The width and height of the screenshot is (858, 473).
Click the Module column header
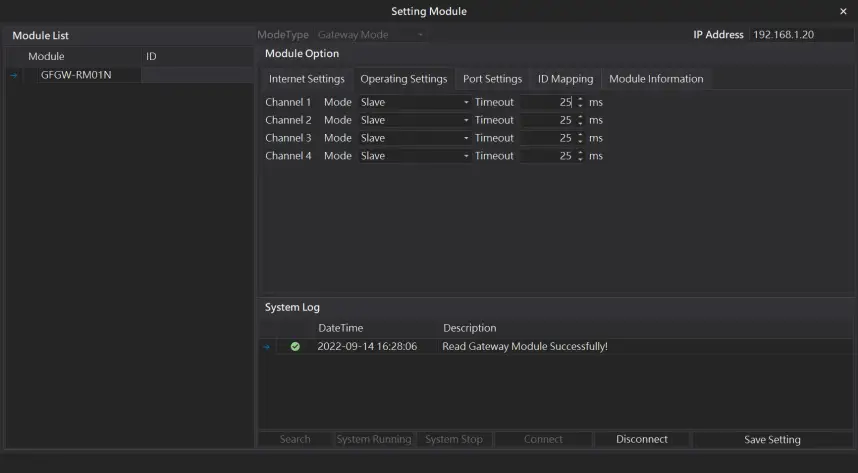(46, 56)
